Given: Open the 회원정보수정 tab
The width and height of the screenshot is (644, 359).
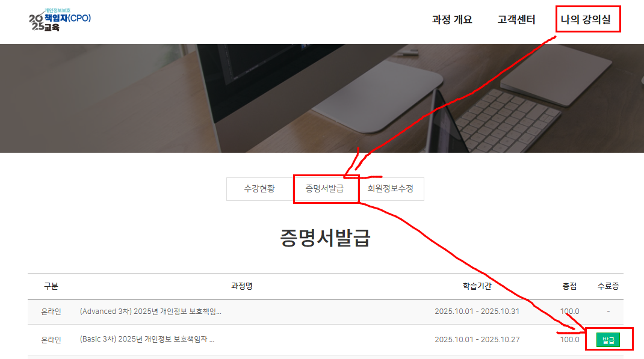Looking at the screenshot, I should click(391, 189).
